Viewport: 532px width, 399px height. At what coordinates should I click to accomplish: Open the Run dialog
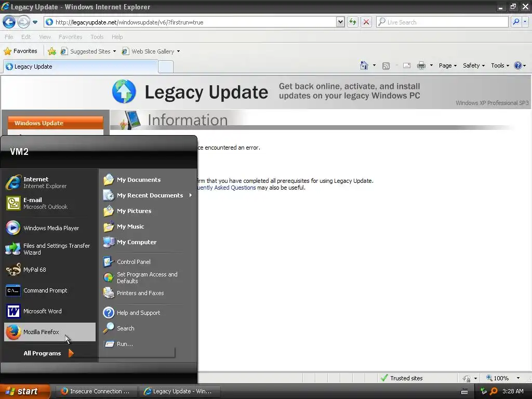tap(148, 344)
